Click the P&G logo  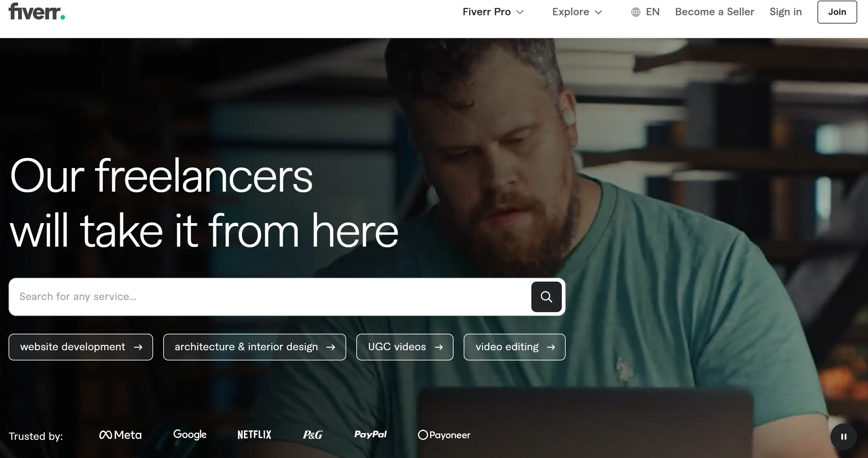pyautogui.click(x=312, y=435)
